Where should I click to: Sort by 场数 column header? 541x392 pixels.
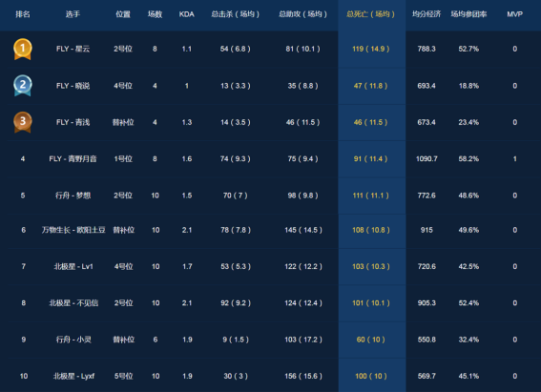(x=155, y=14)
